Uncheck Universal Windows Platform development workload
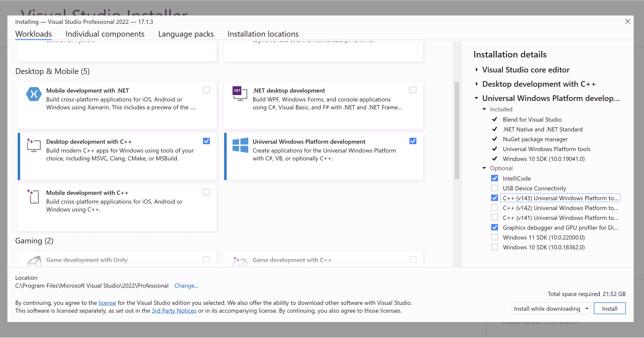This screenshot has height=338, width=644. pyautogui.click(x=413, y=141)
